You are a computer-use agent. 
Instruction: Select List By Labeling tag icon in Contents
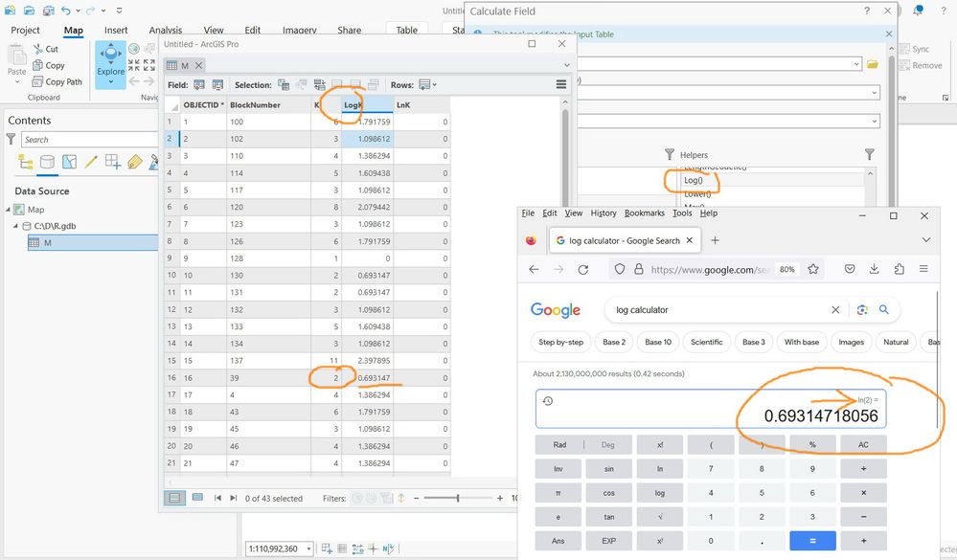(134, 162)
